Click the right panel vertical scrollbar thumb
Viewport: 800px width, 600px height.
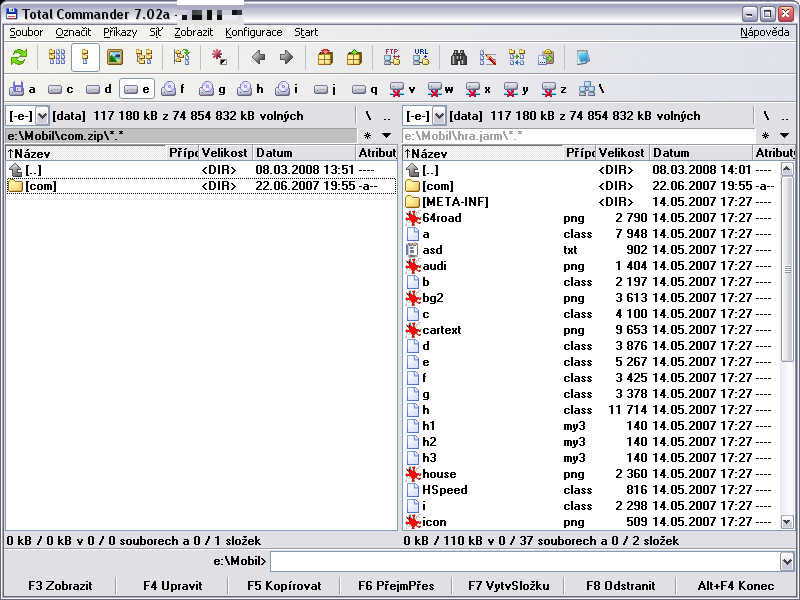click(x=787, y=268)
